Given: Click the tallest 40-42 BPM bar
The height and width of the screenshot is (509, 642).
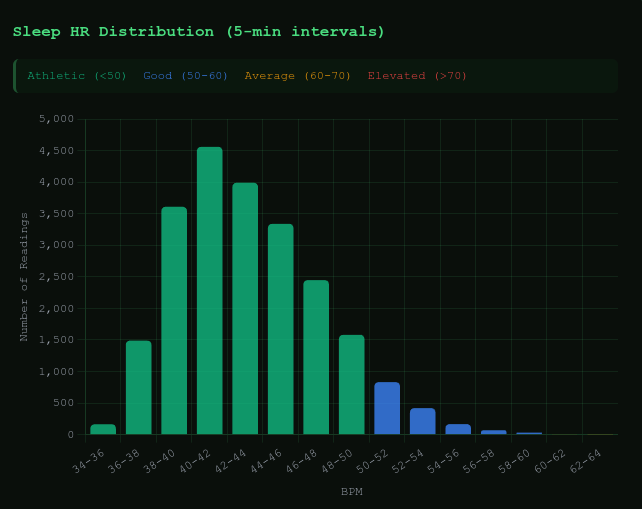Looking at the screenshot, I should click(x=210, y=291).
